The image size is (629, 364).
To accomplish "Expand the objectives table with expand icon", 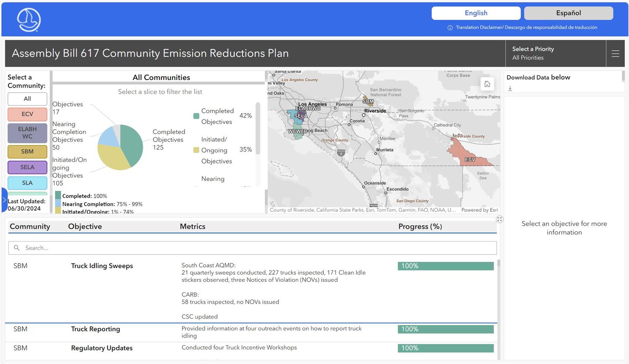I will (499, 219).
